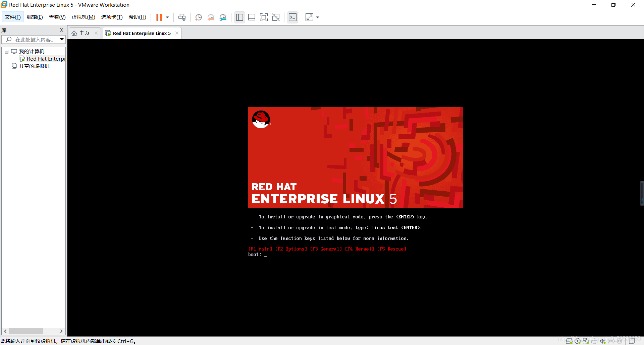The height and width of the screenshot is (345, 644).
Task: Open the 编辑(E) menu
Action: (x=35, y=17)
